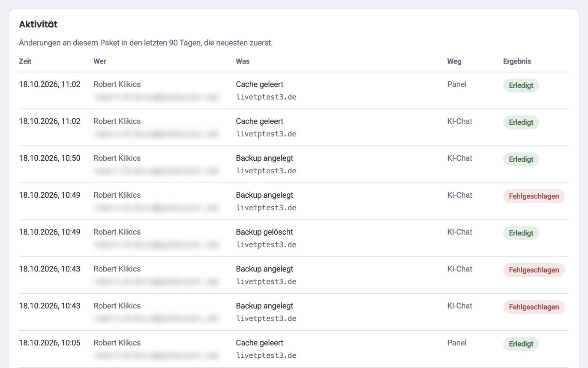Click the Weg column header
Screen dimensions: 588x368
pyautogui.click(x=454, y=61)
